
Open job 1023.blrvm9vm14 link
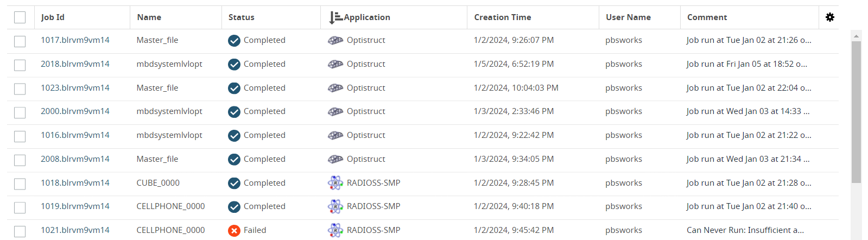[x=75, y=88]
